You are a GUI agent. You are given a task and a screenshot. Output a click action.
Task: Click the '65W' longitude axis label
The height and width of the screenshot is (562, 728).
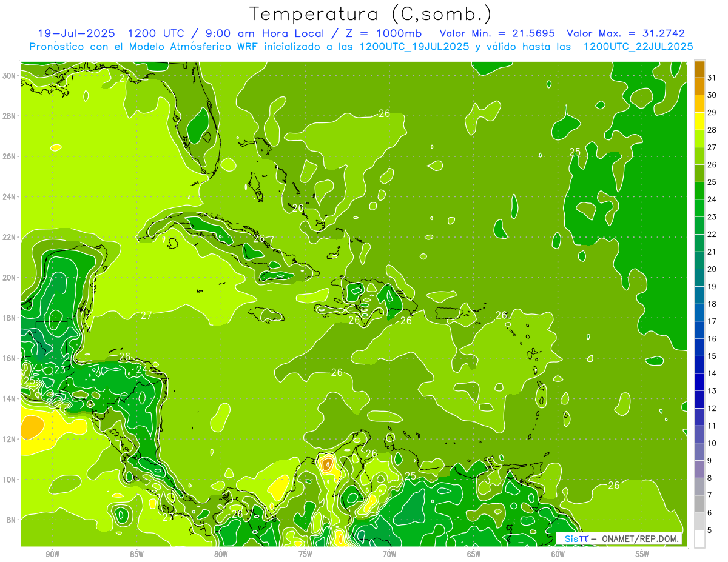click(474, 554)
